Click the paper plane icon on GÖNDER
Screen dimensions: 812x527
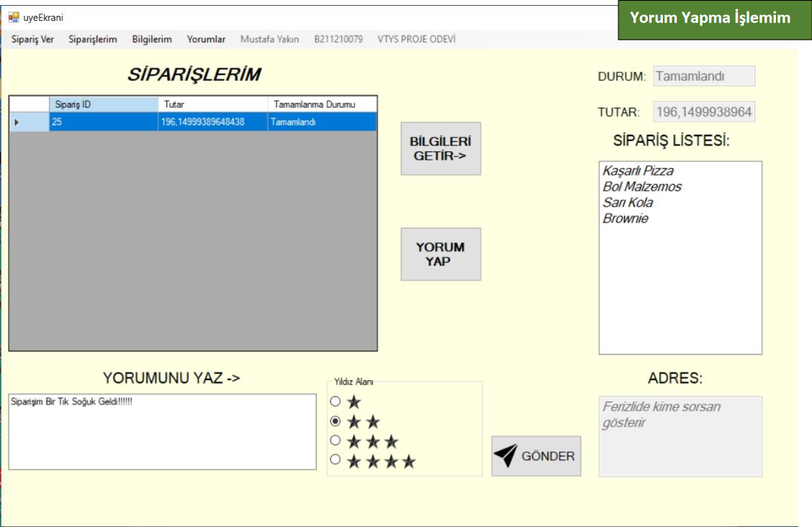(x=506, y=456)
